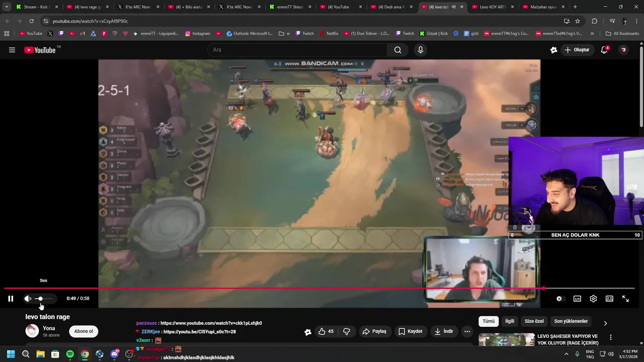Screen dimensions: 644x362
Task: Open the YouTube account avatar menu
Action: [x=623, y=50]
